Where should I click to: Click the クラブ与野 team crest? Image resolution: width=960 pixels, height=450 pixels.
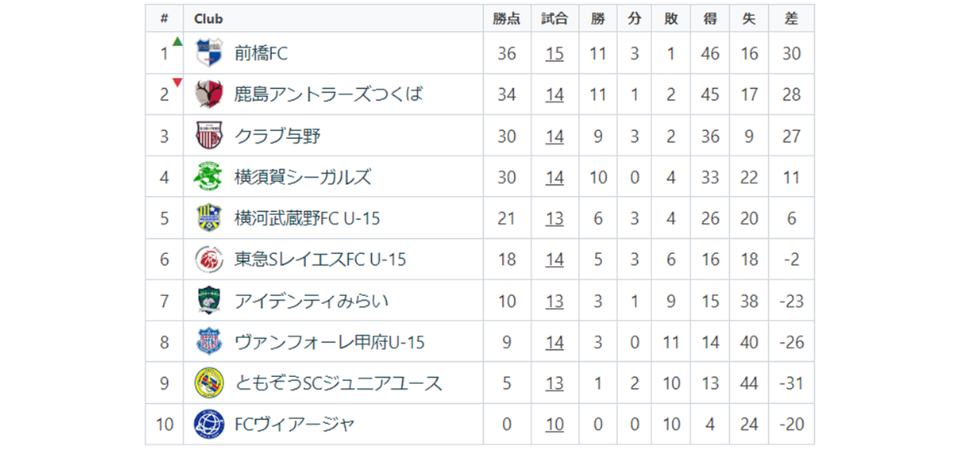[x=208, y=135]
